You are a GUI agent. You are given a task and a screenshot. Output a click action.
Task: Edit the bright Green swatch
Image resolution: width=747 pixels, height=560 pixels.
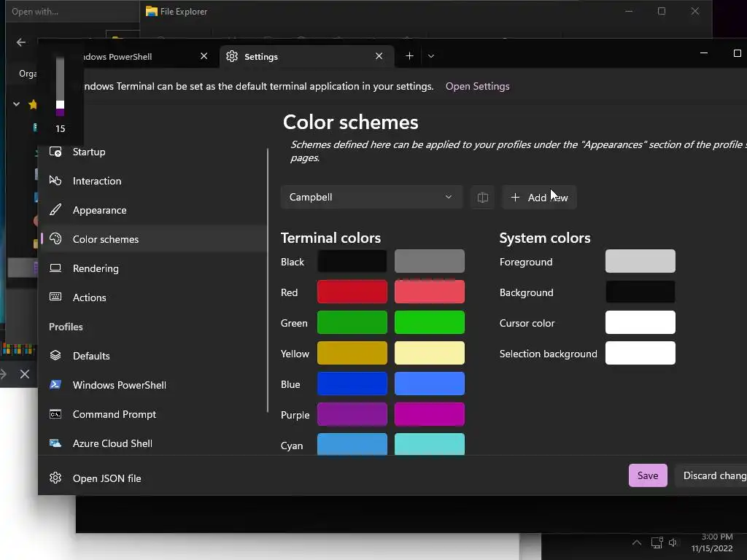429,322
